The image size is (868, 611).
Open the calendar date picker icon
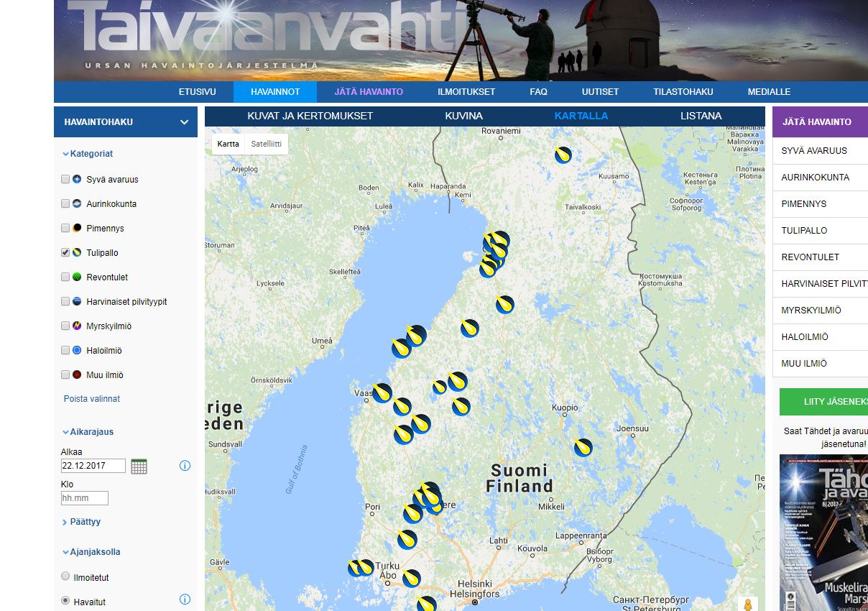pos(139,466)
